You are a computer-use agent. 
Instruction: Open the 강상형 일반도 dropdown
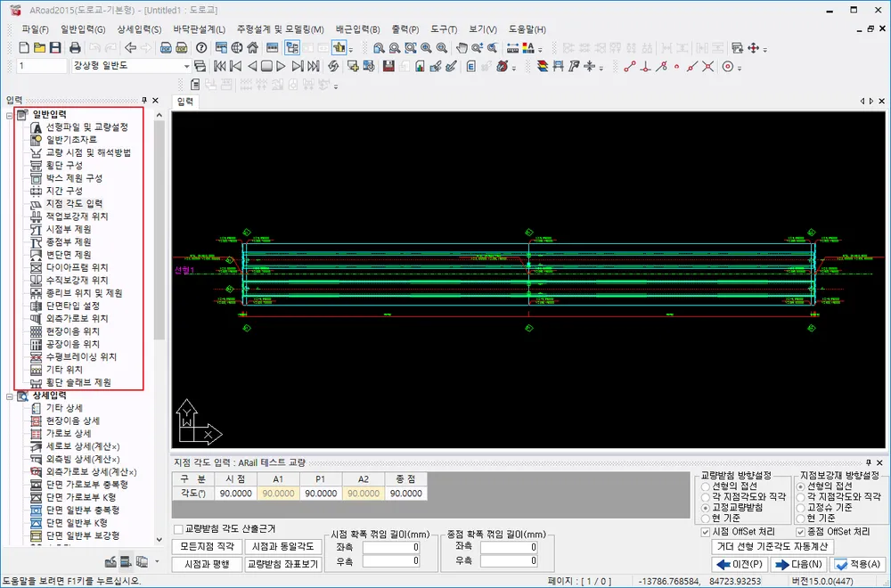click(x=186, y=66)
